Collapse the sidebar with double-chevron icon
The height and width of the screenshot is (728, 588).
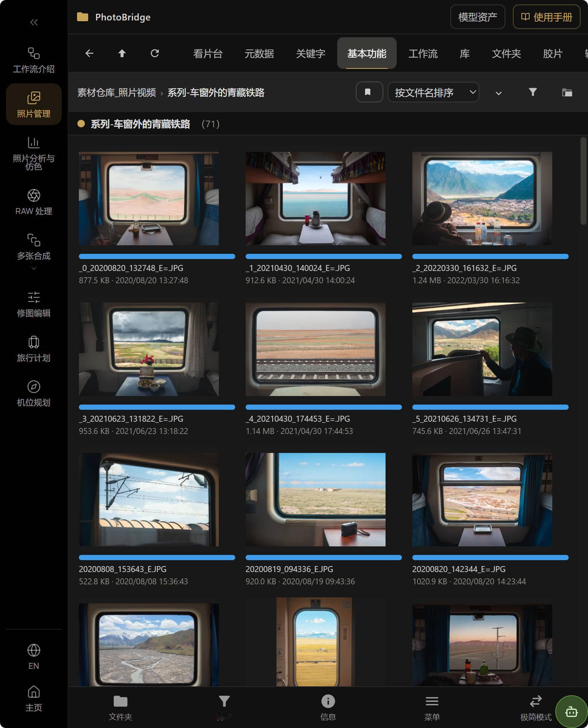point(34,22)
